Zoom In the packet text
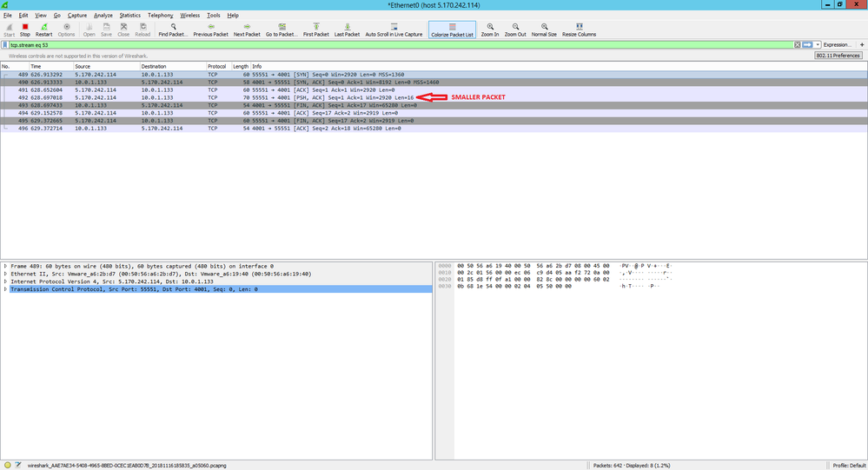The image size is (868, 470). tap(490, 30)
